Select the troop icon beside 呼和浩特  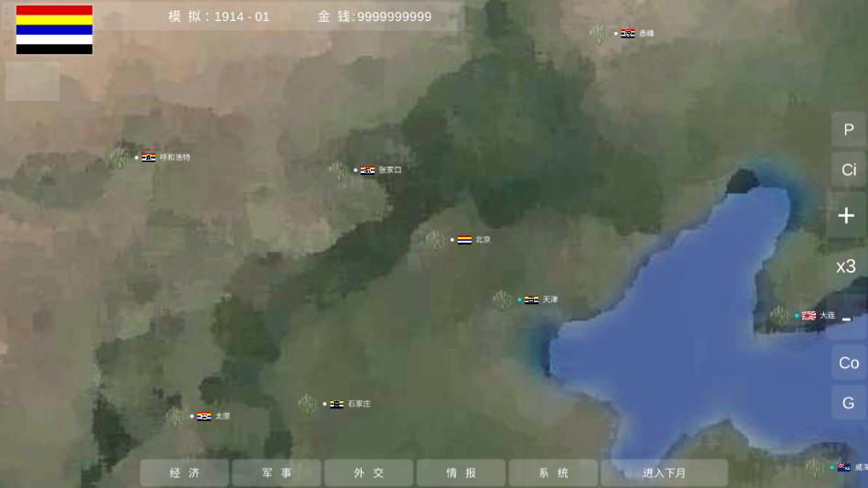click(x=120, y=157)
